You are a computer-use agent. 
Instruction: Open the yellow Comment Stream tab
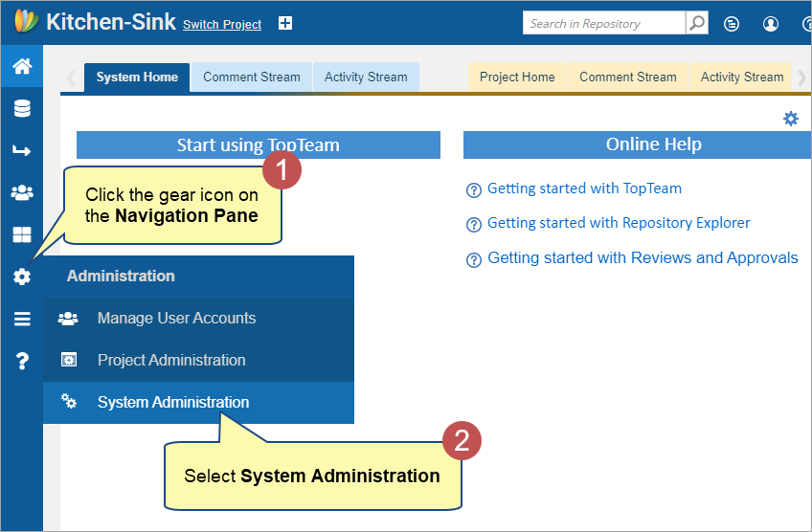click(x=627, y=78)
